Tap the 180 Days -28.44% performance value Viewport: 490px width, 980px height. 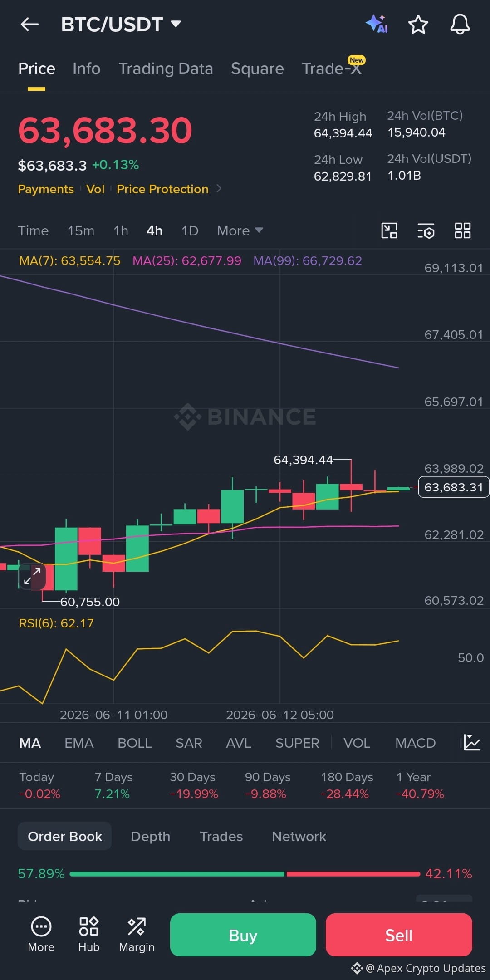tap(345, 794)
